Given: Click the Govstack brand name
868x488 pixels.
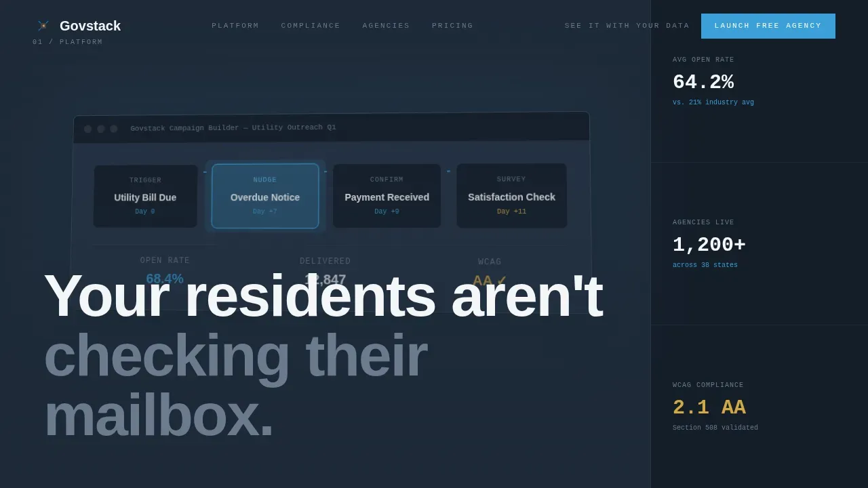Looking at the screenshot, I should click(x=90, y=26).
